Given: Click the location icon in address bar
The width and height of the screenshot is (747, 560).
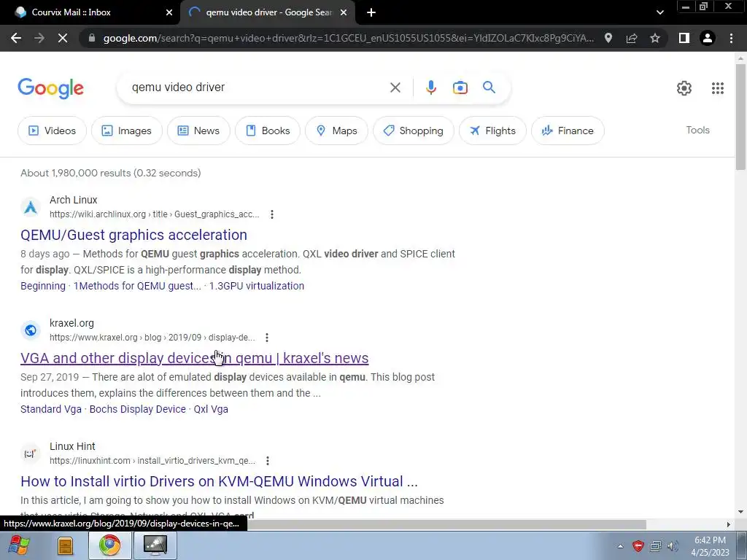Looking at the screenshot, I should (608, 38).
